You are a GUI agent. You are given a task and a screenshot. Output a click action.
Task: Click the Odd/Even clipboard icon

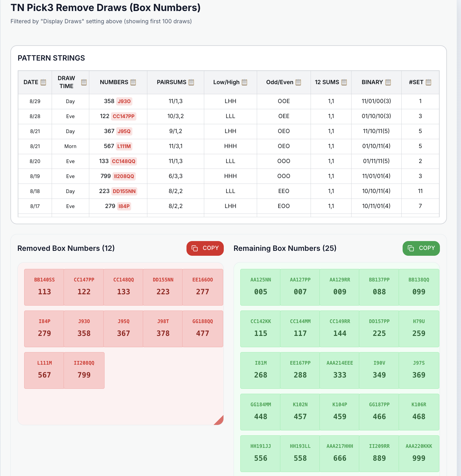pos(298,82)
